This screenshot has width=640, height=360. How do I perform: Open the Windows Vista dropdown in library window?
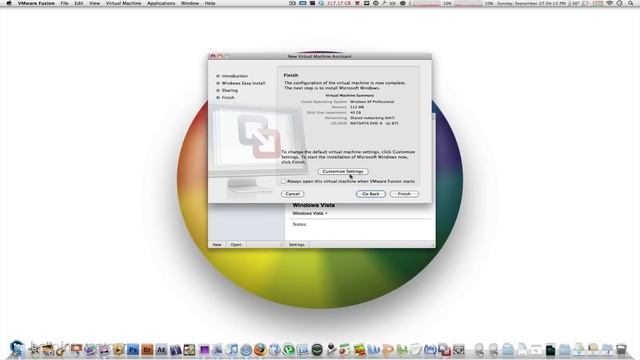pos(310,213)
